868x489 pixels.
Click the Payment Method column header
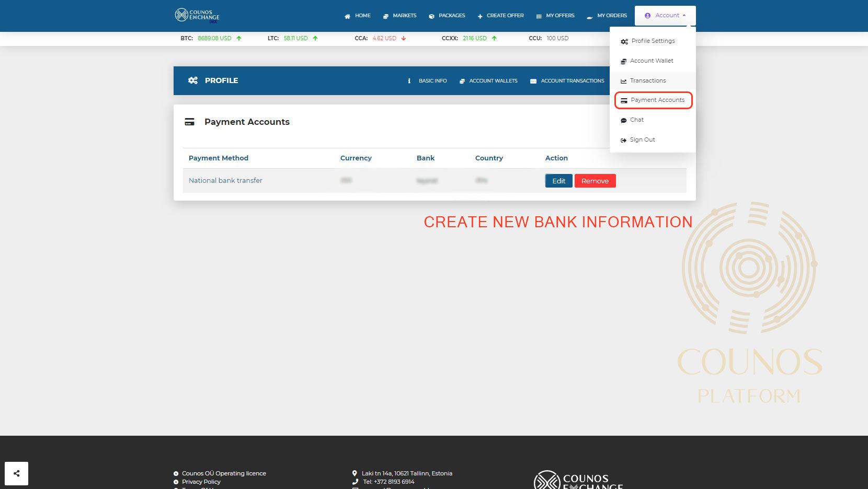pyautogui.click(x=219, y=158)
